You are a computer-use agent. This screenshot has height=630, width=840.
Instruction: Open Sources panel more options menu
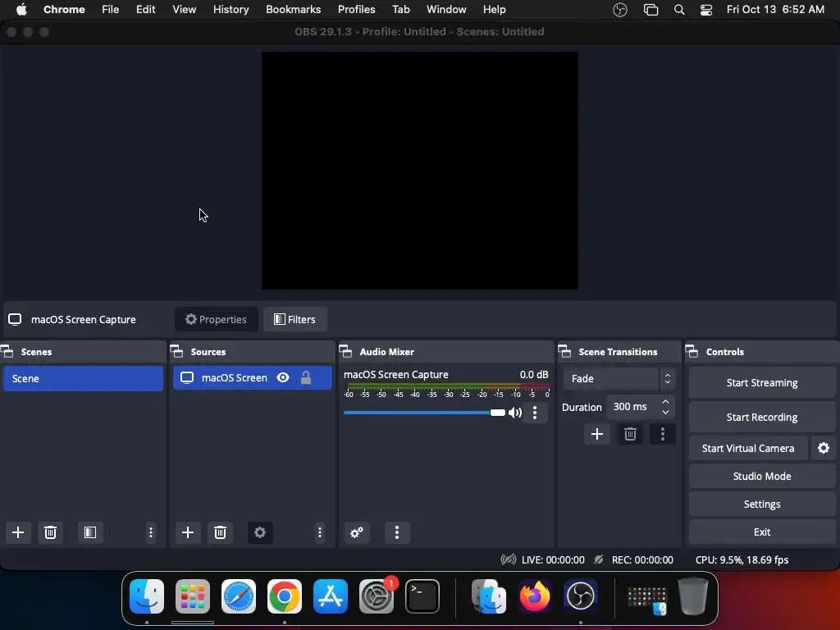pos(320,532)
